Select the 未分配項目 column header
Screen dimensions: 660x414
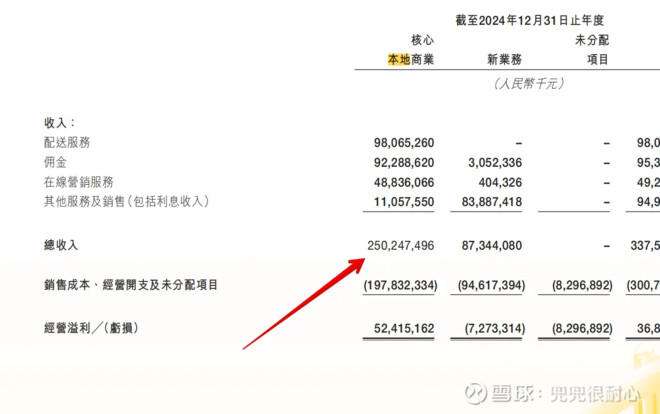tap(592, 50)
